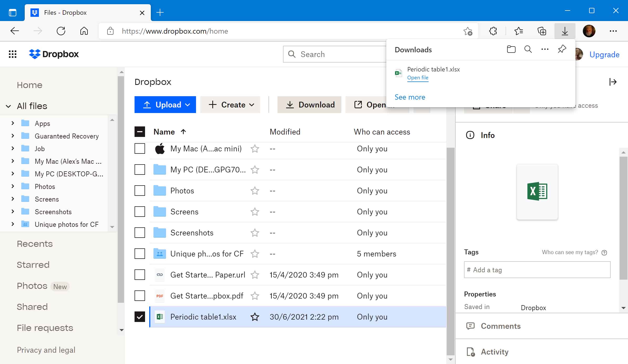Check the Unique photos for CF checkbox
Viewport: 628px width, 364px height.
140,254
